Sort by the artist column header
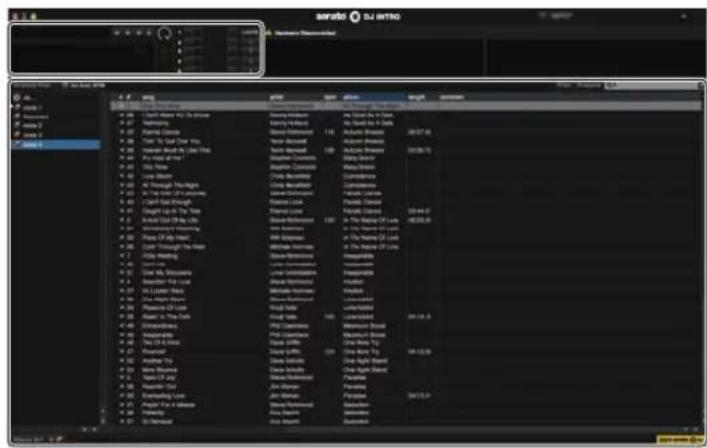Image resolution: width=707 pixels, height=448 pixels. (x=276, y=97)
